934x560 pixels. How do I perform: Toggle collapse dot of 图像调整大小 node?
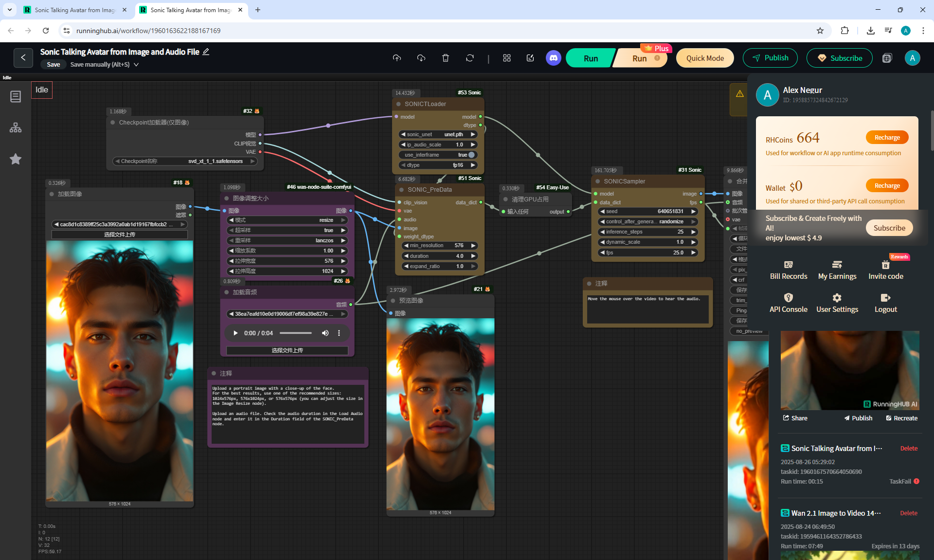coord(227,199)
